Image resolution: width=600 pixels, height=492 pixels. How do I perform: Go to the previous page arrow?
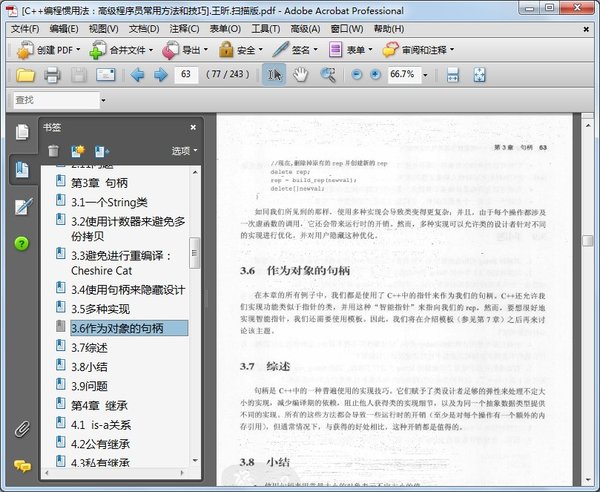(x=137, y=75)
